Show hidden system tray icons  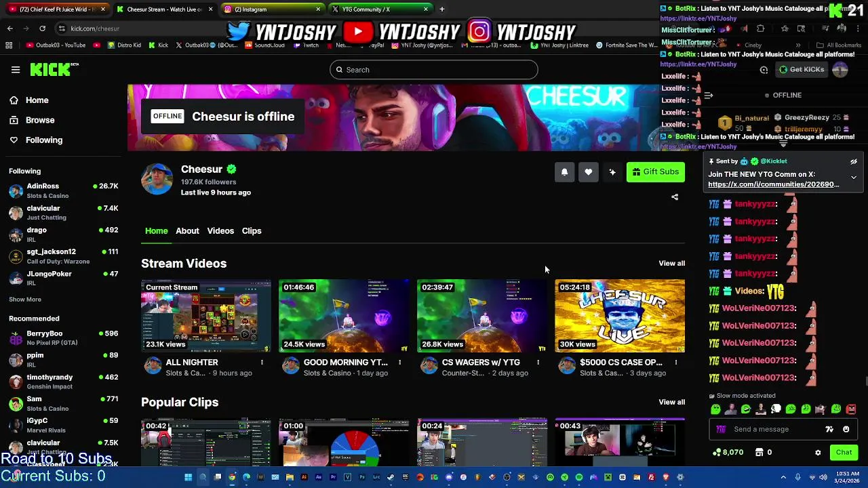click(783, 477)
